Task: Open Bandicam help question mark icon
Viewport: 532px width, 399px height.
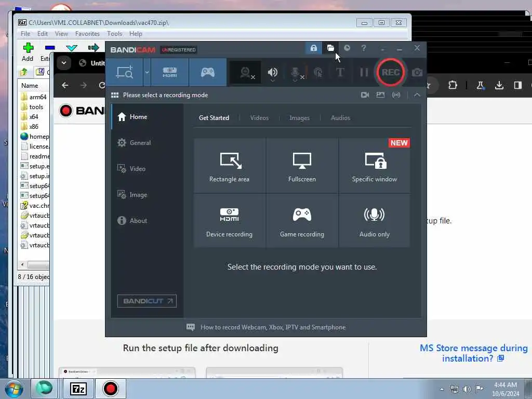Action: click(363, 48)
